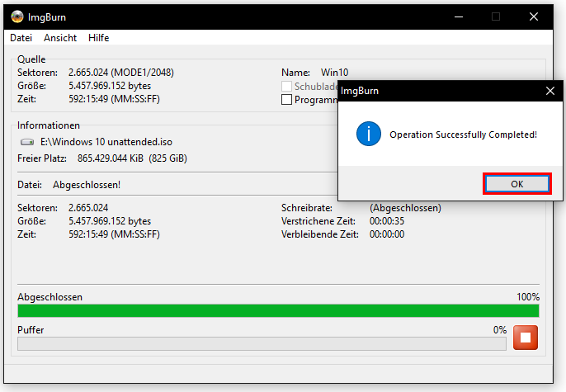Open the Ansicht menu
This screenshot has height=392, width=566.
pos(60,38)
